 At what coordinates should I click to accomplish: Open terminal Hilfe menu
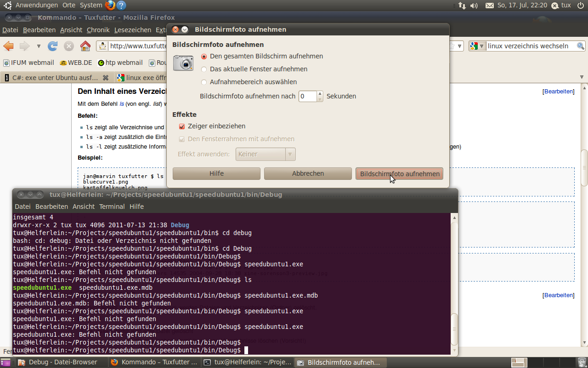(136, 207)
